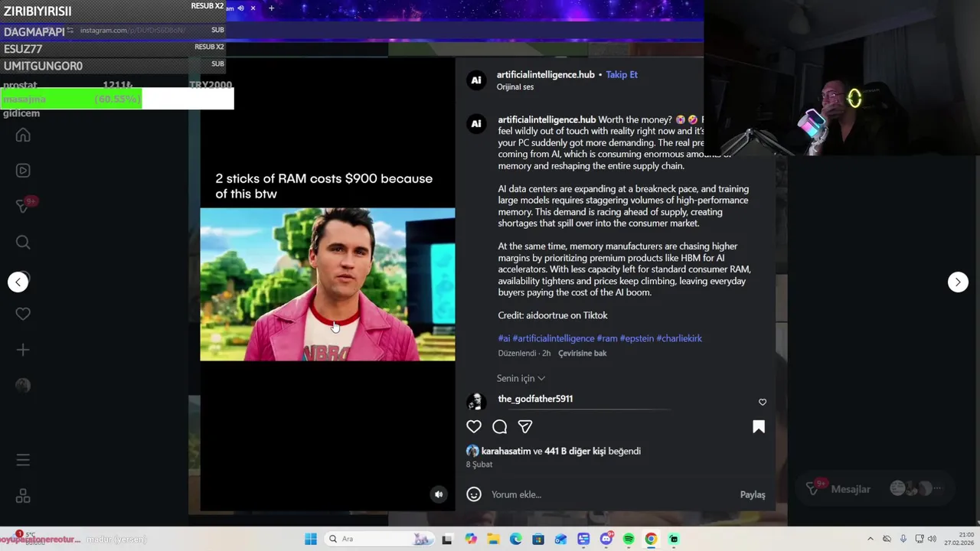
Task: Open the Windows Start menu
Action: (311, 539)
